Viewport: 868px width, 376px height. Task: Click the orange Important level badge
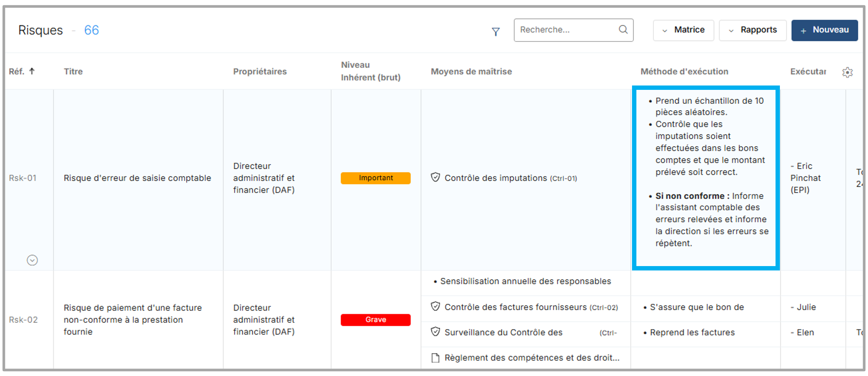pos(376,178)
